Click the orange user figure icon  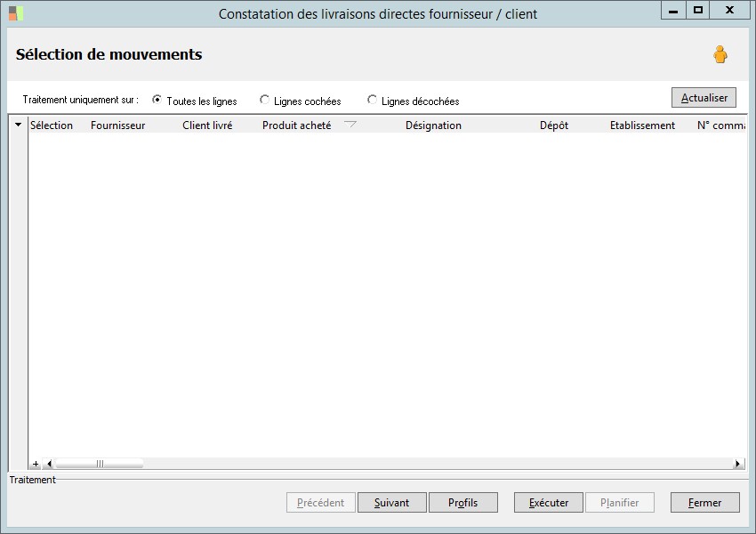(720, 54)
